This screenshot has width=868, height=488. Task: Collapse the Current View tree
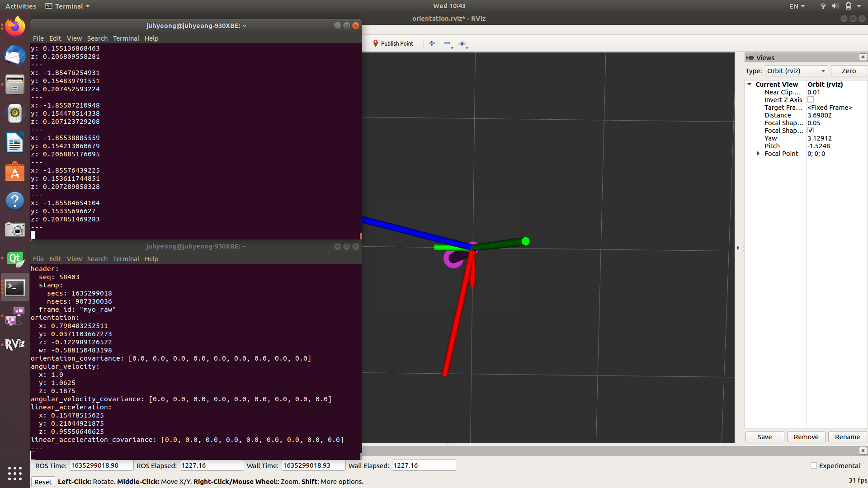tap(750, 84)
